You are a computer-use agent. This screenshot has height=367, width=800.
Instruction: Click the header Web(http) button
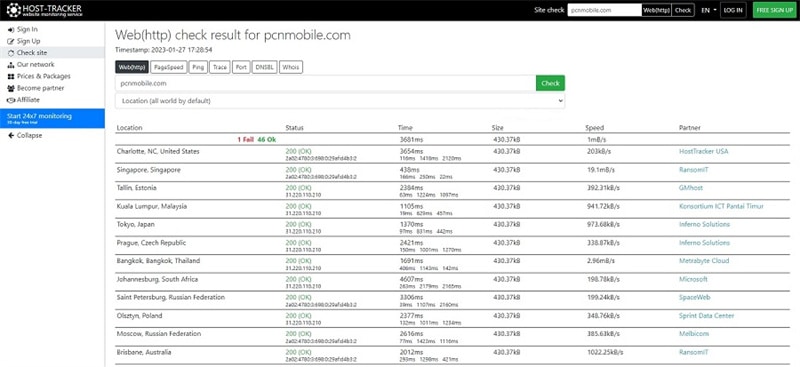click(656, 10)
